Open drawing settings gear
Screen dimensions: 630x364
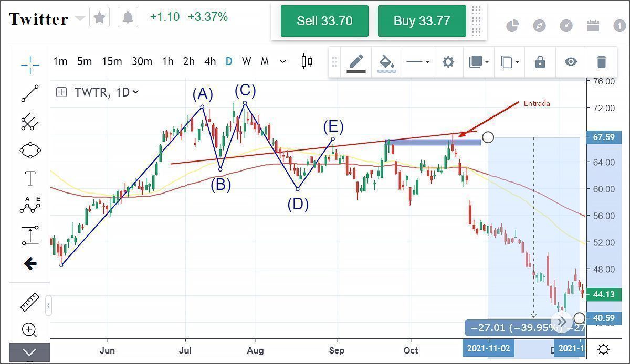448,62
